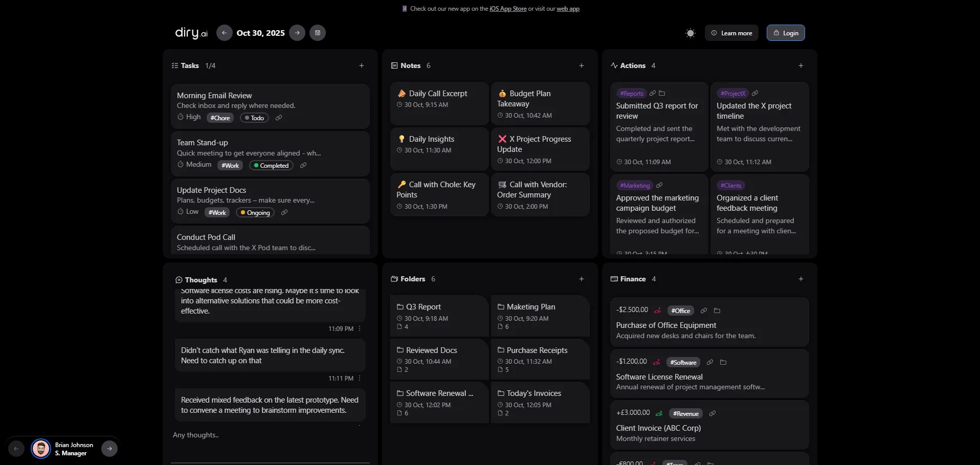Image resolution: width=980 pixels, height=465 pixels.
Task: Click the Login button
Action: pos(786,33)
